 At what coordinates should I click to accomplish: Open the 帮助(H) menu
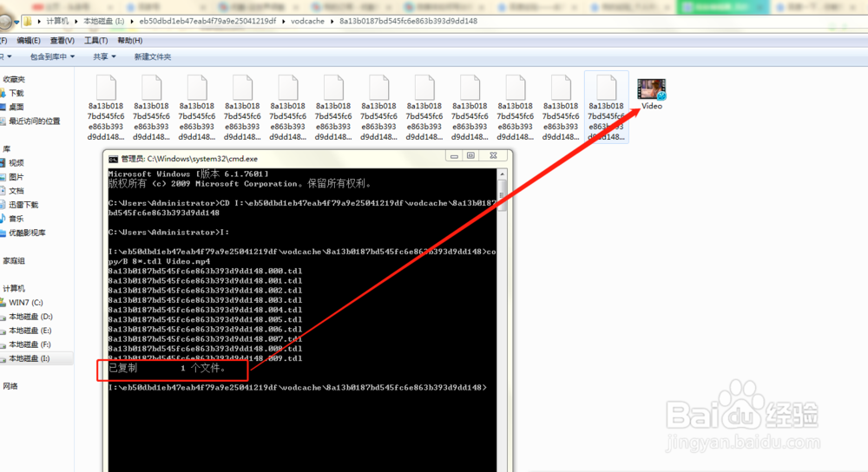[129, 41]
